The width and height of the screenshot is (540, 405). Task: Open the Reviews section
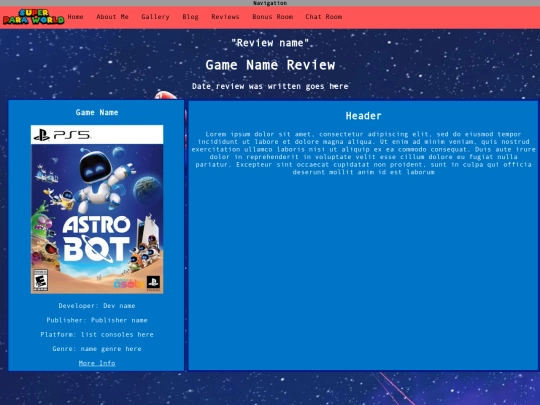[x=225, y=17]
